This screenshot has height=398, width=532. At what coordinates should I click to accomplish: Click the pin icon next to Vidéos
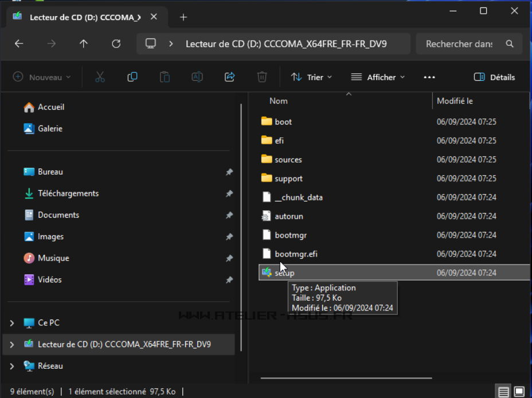coord(229,279)
